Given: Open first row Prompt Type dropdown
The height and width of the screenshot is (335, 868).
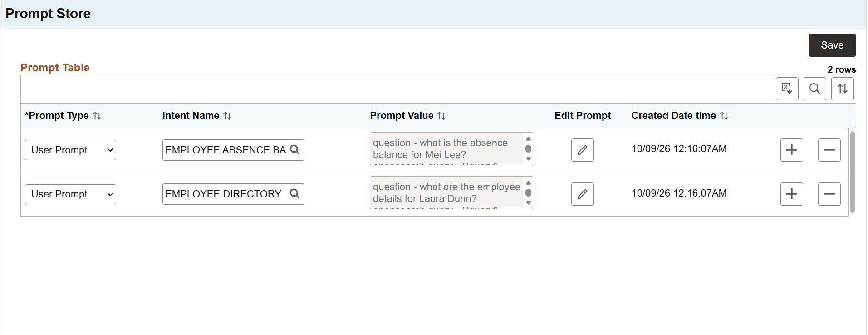Looking at the screenshot, I should 70,150.
